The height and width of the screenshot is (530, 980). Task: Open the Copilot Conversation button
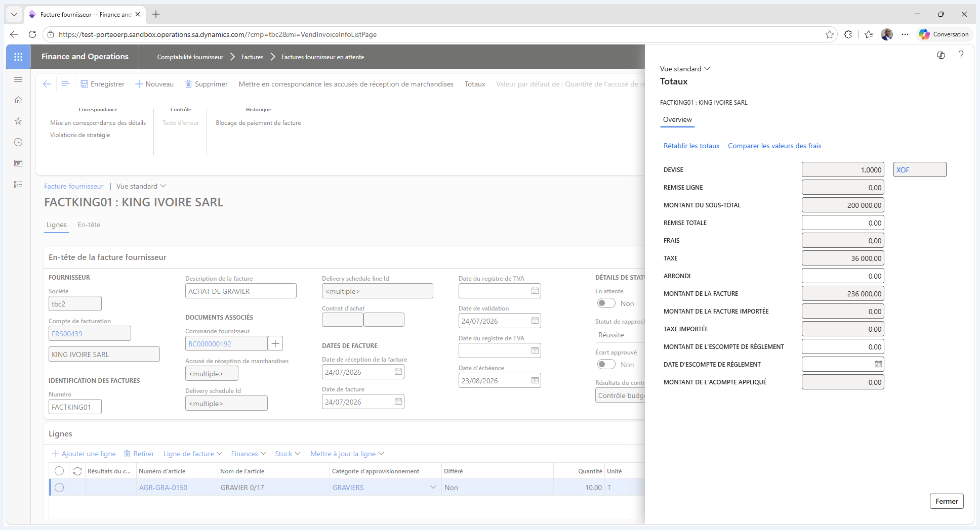944,34
